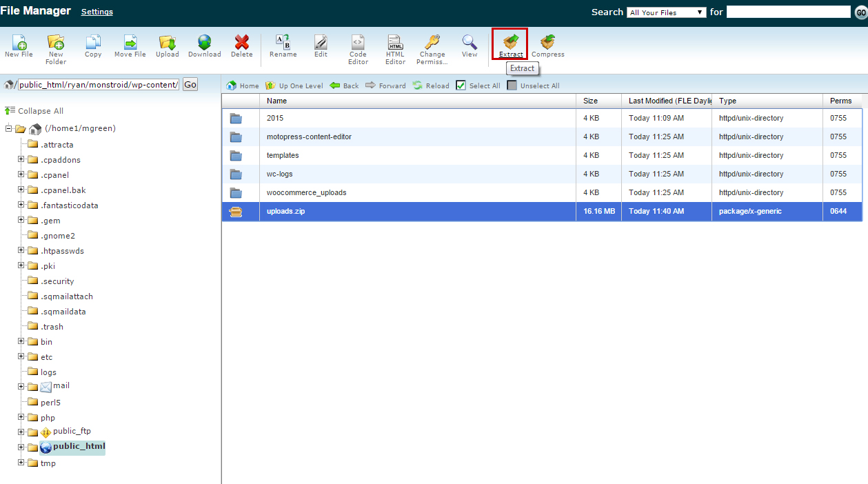Select the perl5 folder in the tree
This screenshot has width=868, height=484.
[x=50, y=403]
